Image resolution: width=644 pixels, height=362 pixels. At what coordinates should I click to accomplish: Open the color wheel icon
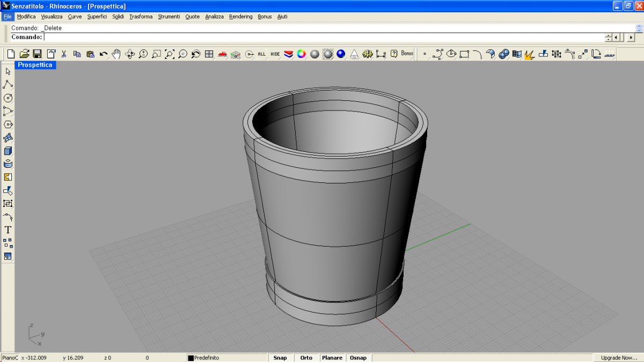[302, 54]
